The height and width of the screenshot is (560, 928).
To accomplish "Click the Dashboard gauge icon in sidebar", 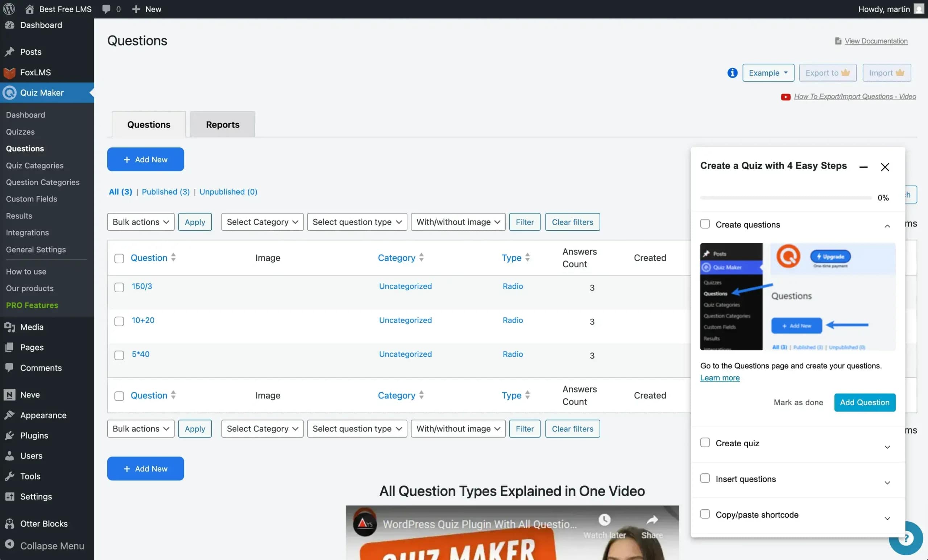I will (10, 25).
